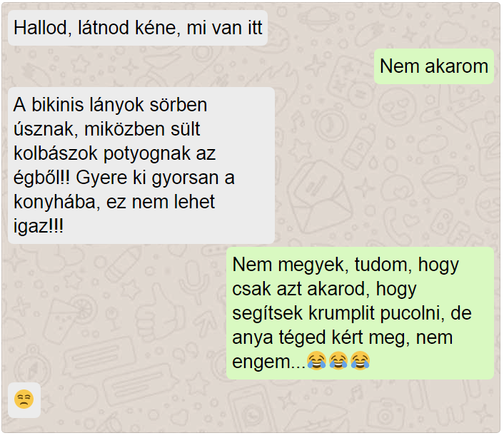This screenshot has height=438, width=504.
Task: Click the first laughing-crying emoji
Action: pyautogui.click(x=317, y=361)
